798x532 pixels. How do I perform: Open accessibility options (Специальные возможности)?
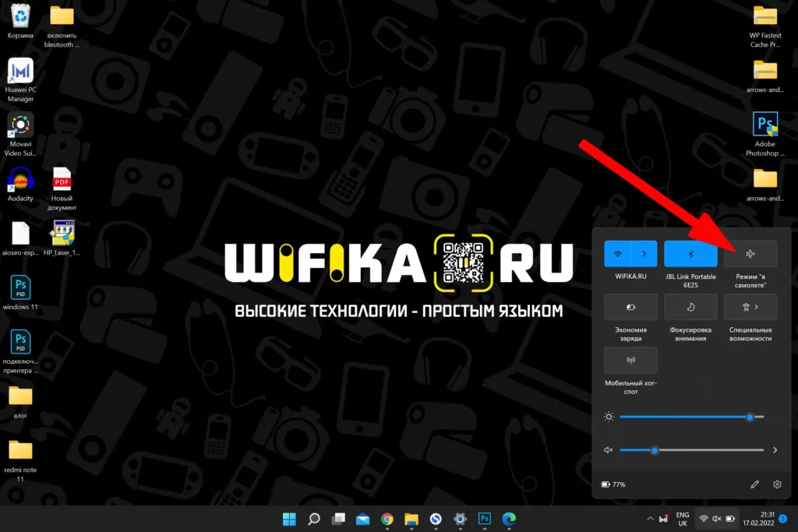point(750,307)
